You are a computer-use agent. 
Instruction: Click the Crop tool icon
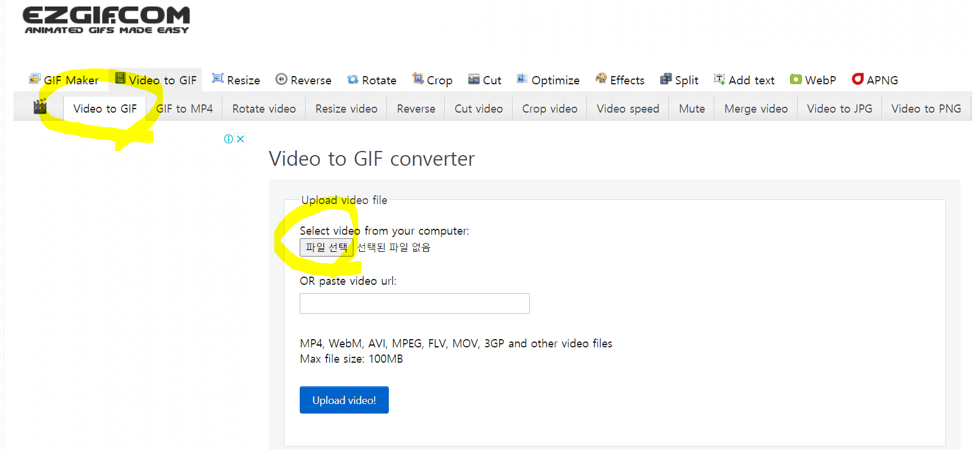(x=418, y=78)
